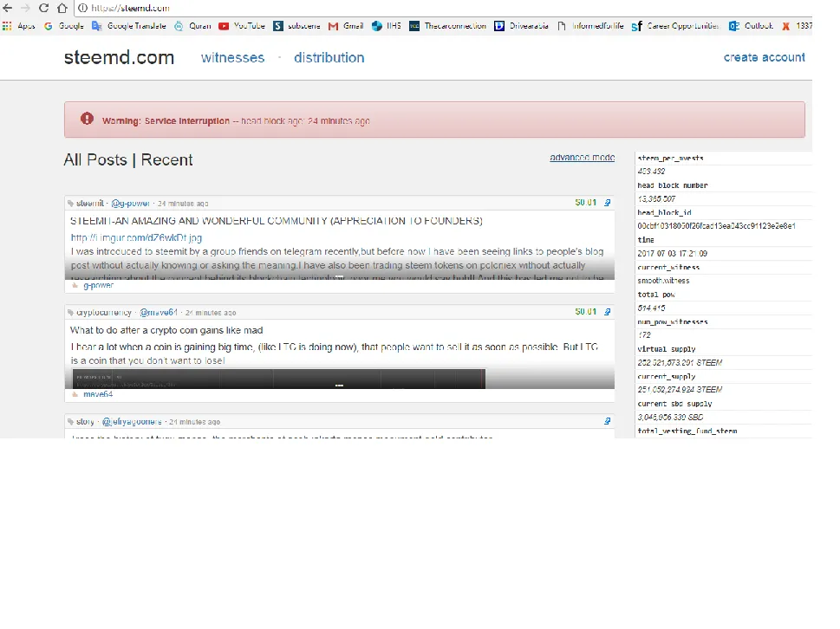The width and height of the screenshot is (840, 629).
Task: Click site info icon in address bar
Action: [x=82, y=8]
